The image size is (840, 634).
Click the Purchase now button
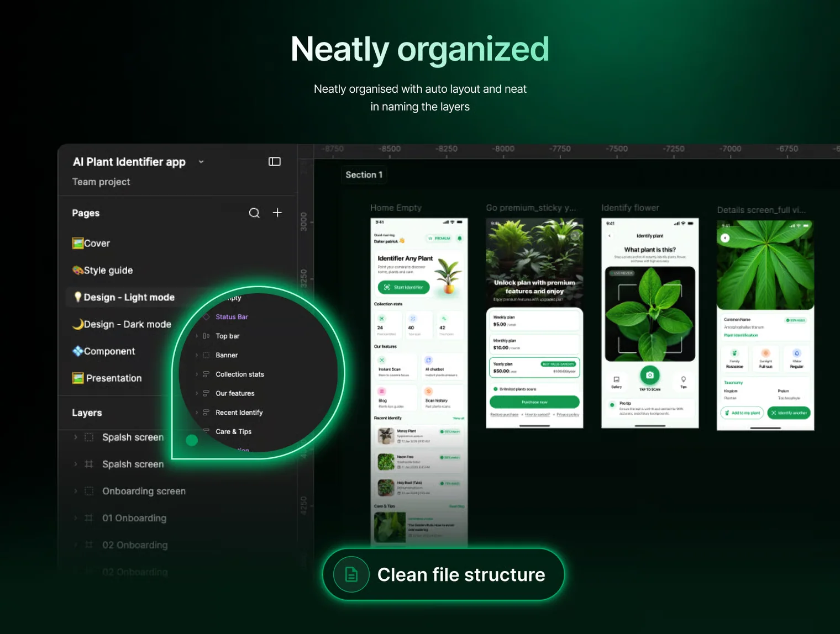point(534,402)
